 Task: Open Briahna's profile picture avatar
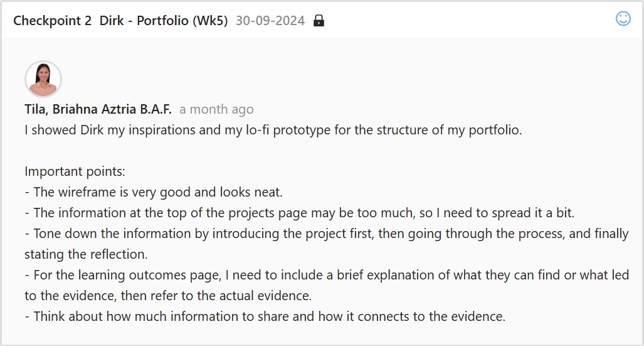43,79
